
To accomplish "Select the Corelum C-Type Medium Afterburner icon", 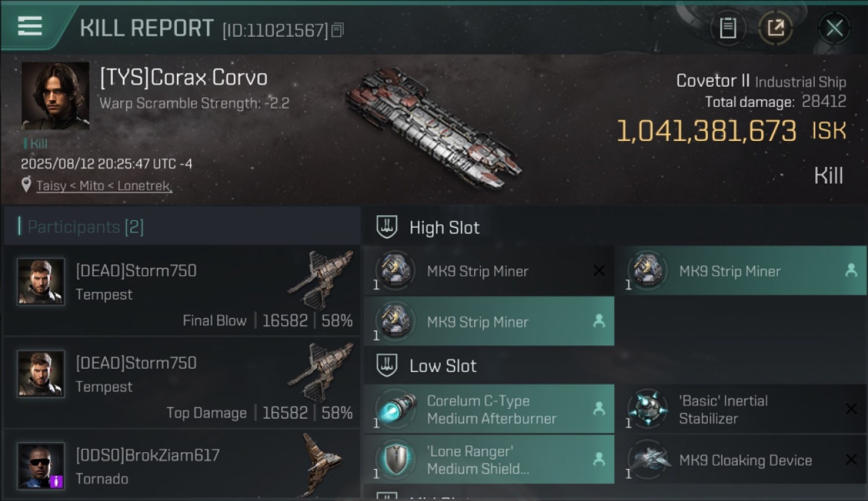I will point(396,409).
